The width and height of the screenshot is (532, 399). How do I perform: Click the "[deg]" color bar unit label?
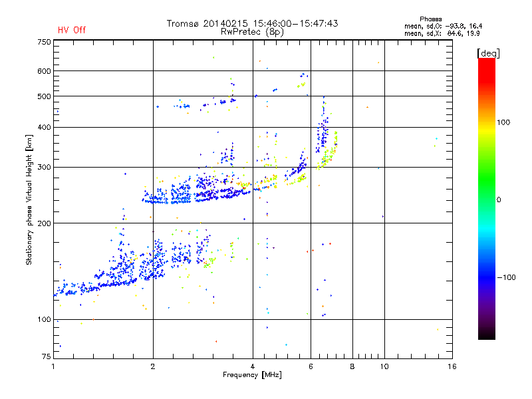[488, 53]
